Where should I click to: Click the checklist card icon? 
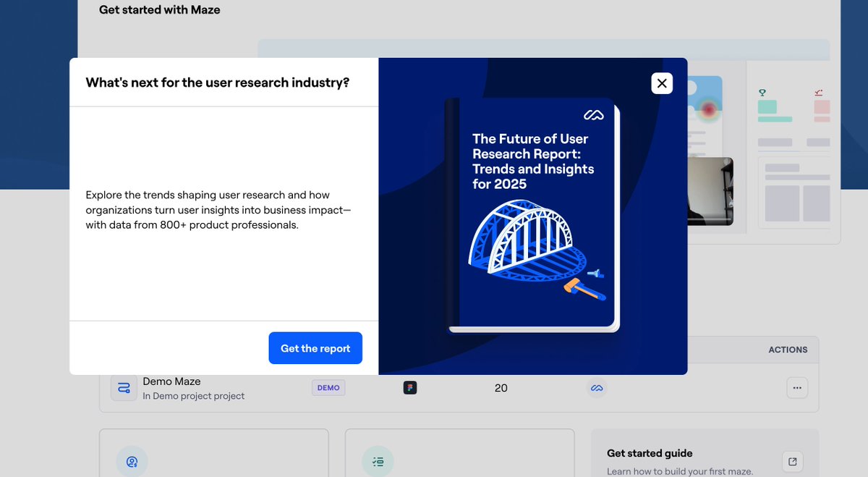(x=378, y=461)
